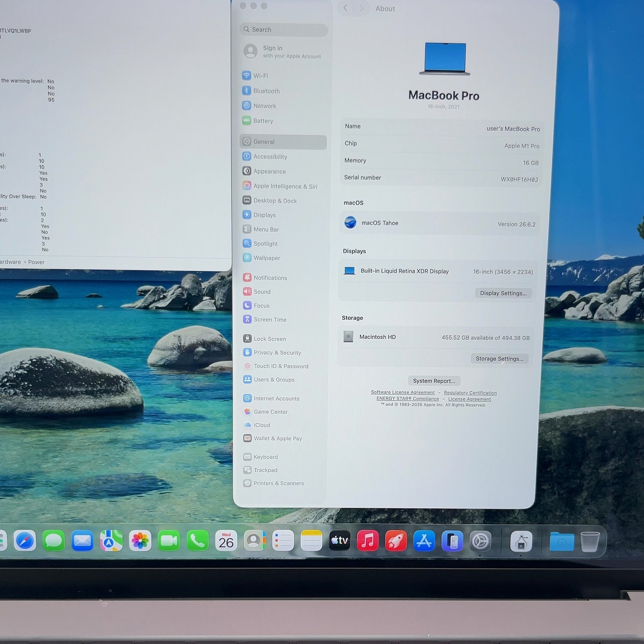Click the Search field in System Settings
This screenshot has height=644, width=644.
tap(284, 30)
